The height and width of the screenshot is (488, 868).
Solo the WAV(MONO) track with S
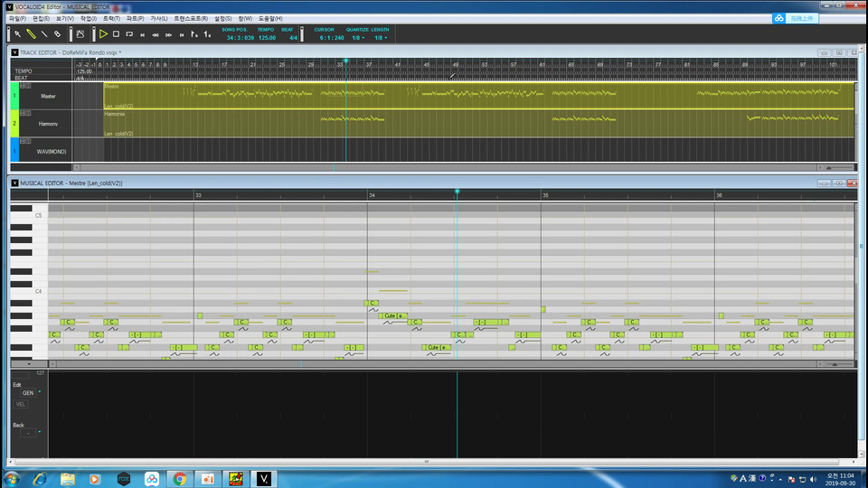tap(28, 141)
